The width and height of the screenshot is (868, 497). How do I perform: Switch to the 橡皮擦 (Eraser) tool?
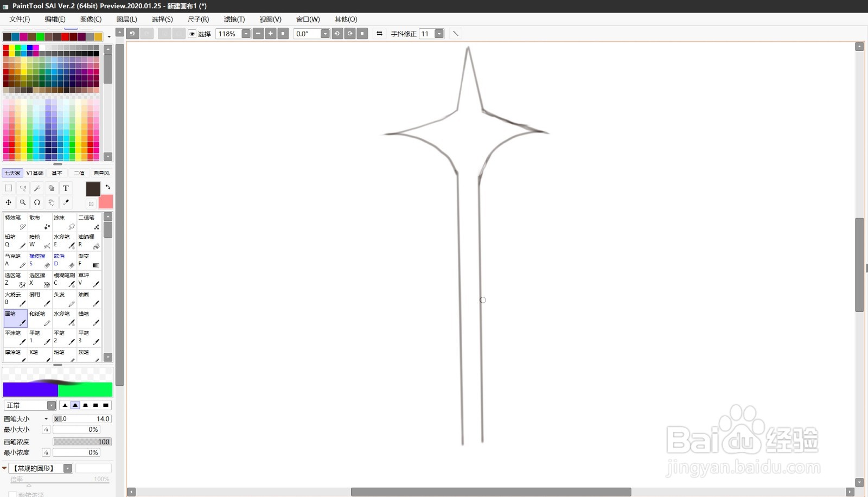pos(39,260)
